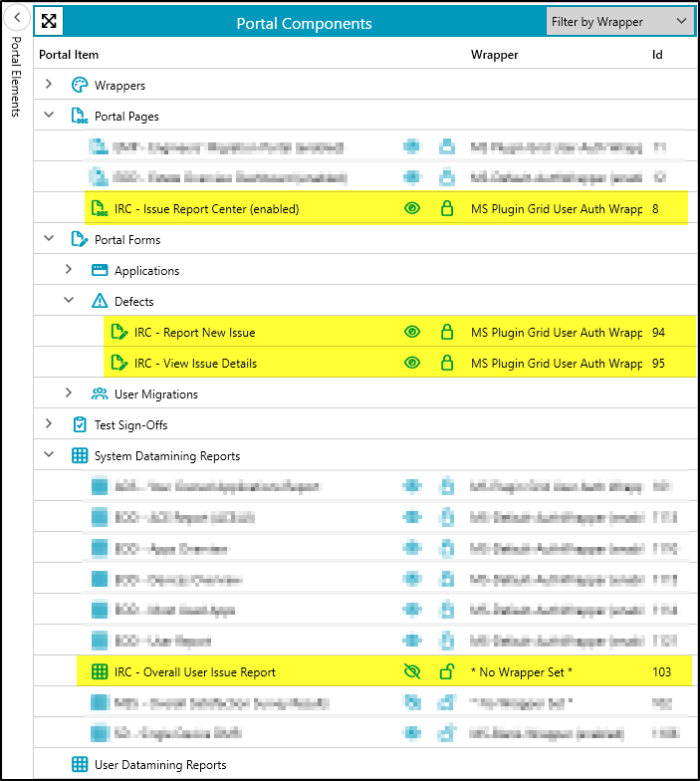Click the expand/fullscreen arrows icon

(x=49, y=21)
